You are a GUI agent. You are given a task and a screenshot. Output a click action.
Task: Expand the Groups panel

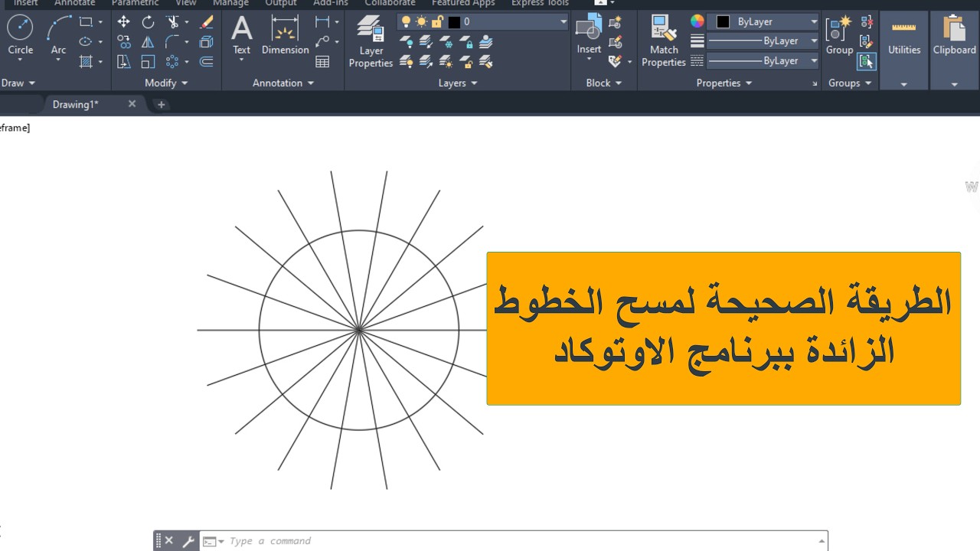point(850,83)
